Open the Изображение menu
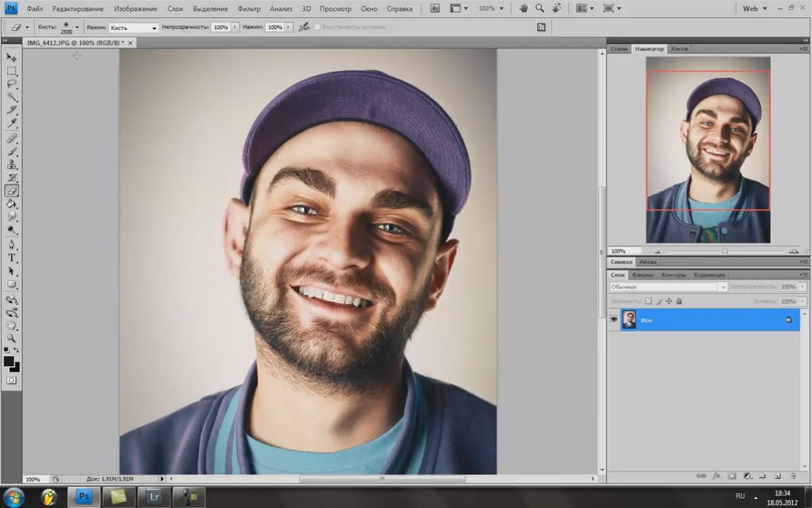 coord(135,9)
